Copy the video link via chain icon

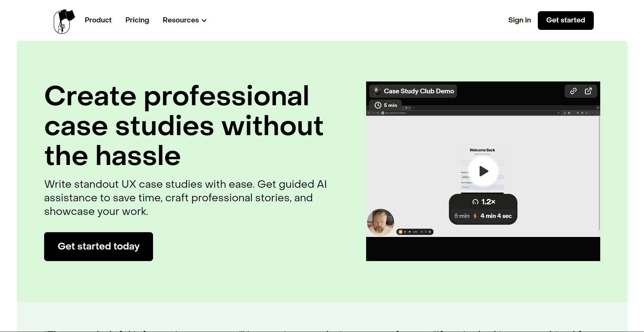pyautogui.click(x=573, y=91)
